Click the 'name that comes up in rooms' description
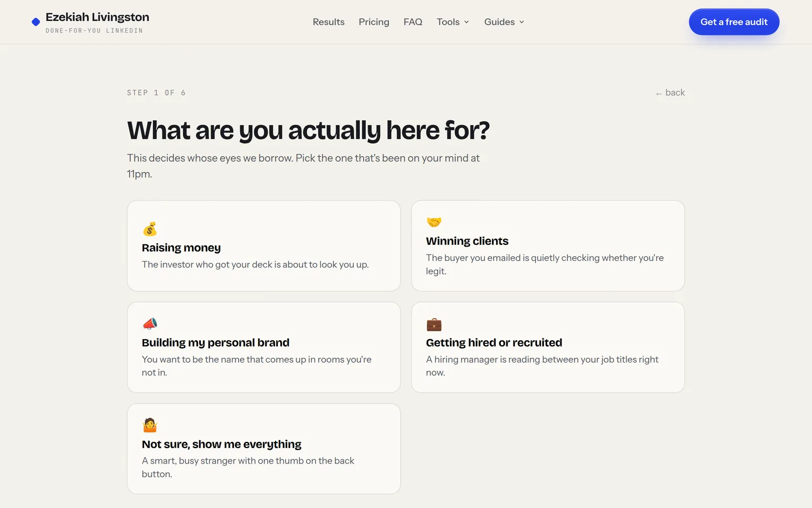This screenshot has width=812, height=508. (256, 366)
